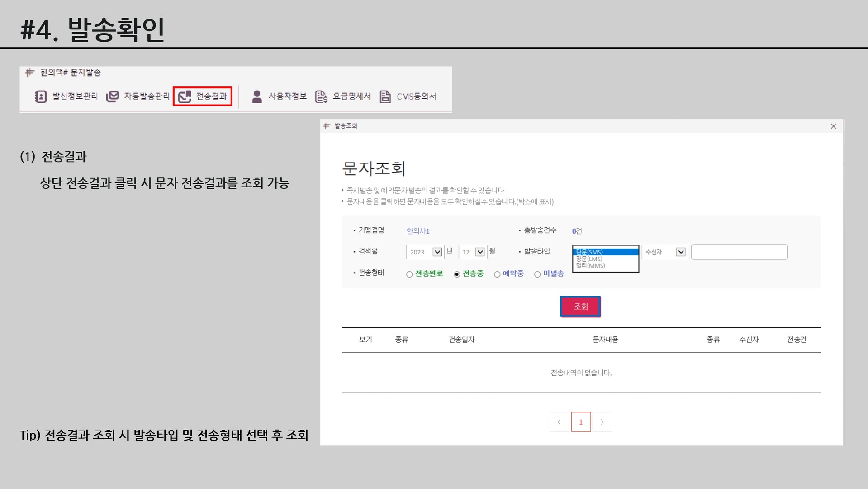This screenshot has height=489, width=868.
Task: Click the 요금명세서 bill icon
Action: click(x=321, y=96)
